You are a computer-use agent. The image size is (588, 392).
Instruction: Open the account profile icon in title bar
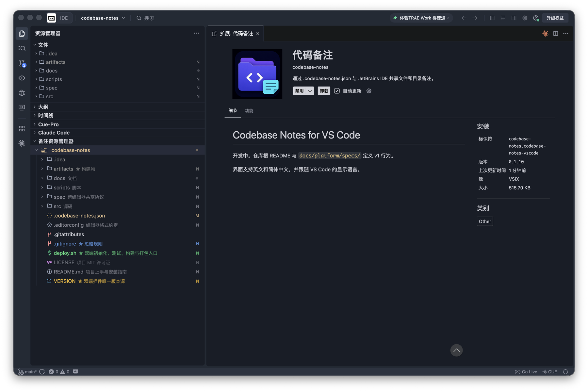pyautogui.click(x=536, y=18)
